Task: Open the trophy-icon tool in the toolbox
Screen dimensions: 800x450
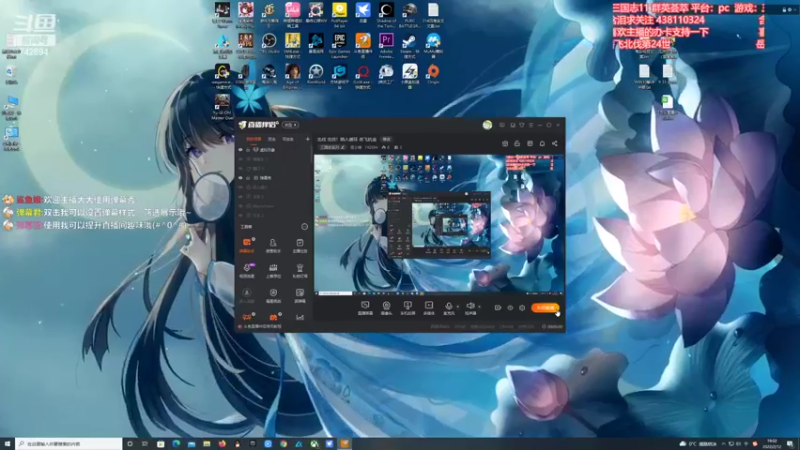Action: [x=300, y=270]
